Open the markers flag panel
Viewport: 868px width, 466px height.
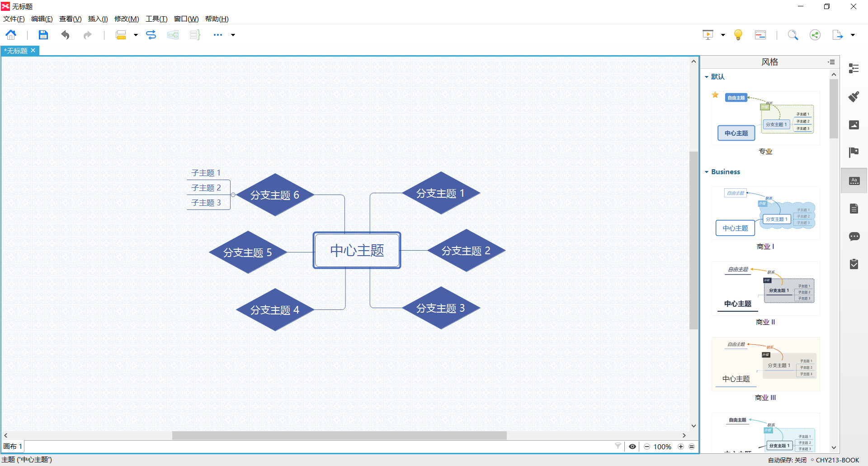(x=854, y=152)
